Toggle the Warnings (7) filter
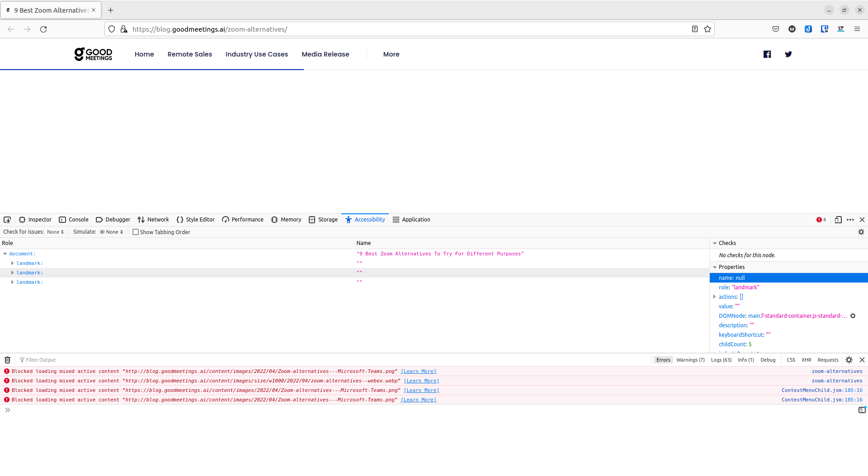Image resolution: width=868 pixels, height=476 pixels. click(690, 360)
